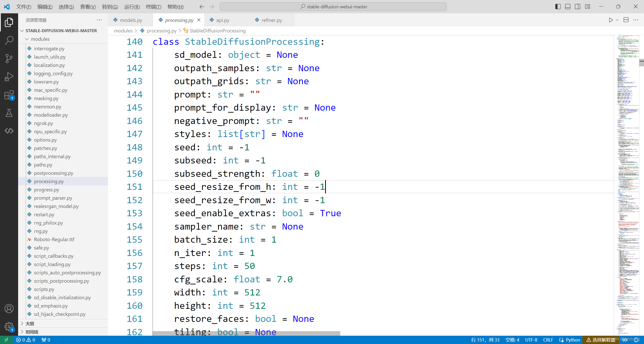Open run button dropdown arrow
The height and width of the screenshot is (344, 644).
[617, 20]
